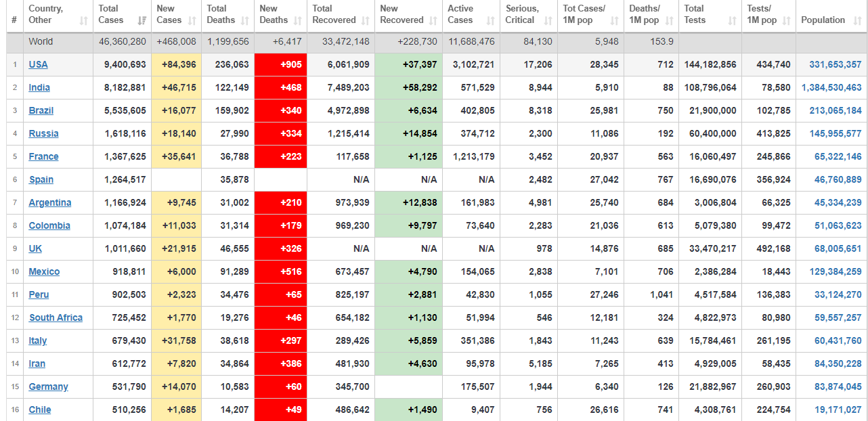The image size is (868, 421).
Task: Sort table by Active Cases arrows
Action: tap(491, 21)
